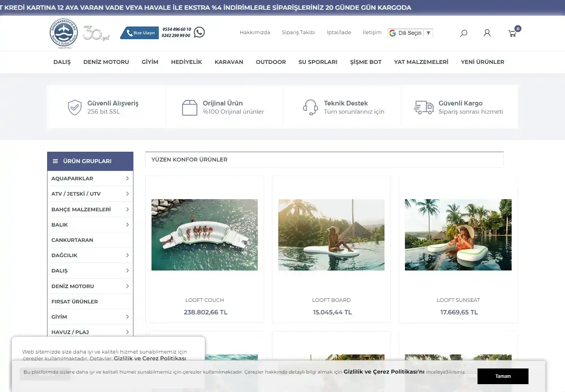This screenshot has width=565, height=392.
Task: Open ŞİŞME BOT menu item
Action: click(x=366, y=62)
